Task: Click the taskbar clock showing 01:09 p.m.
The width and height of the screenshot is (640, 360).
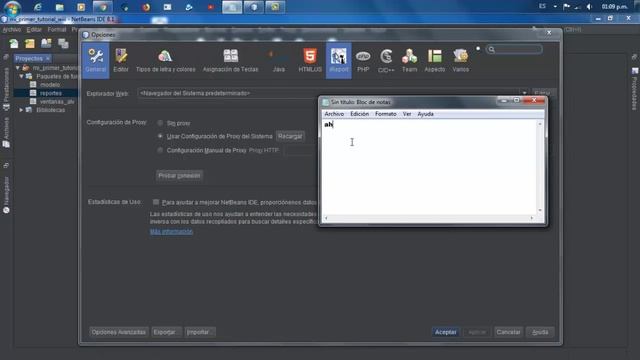Action: 615,7
